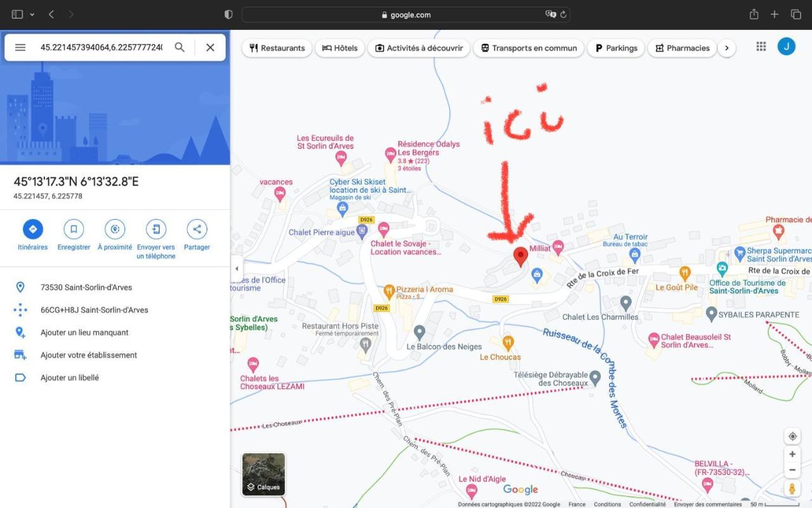Open Chalet Pierre aigue marker
This screenshot has height=508, width=812.
(362, 231)
